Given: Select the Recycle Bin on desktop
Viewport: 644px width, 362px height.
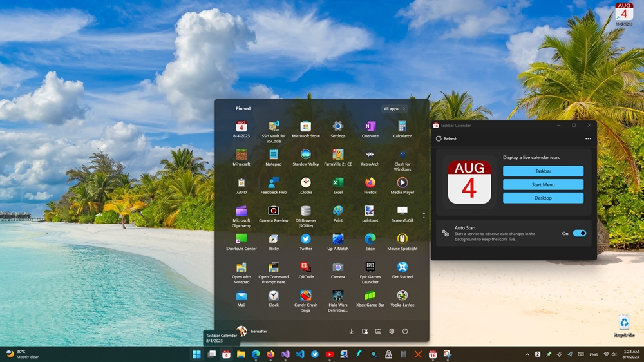Looking at the screenshot, I should pyautogui.click(x=624, y=326).
